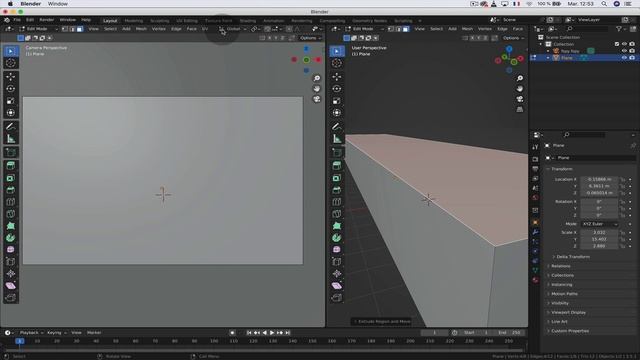Enable face select mode in left viewport
The height and width of the screenshot is (360, 640).
[80, 29]
